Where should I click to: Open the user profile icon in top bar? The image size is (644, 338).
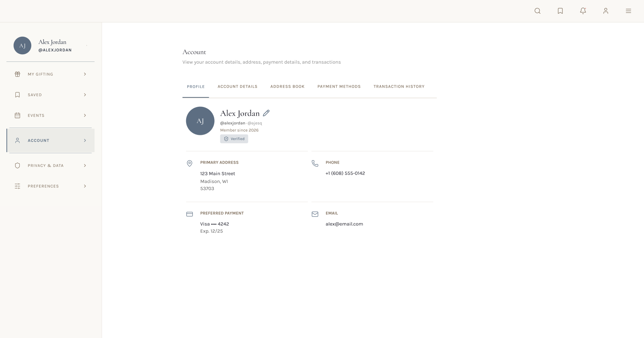tap(606, 11)
